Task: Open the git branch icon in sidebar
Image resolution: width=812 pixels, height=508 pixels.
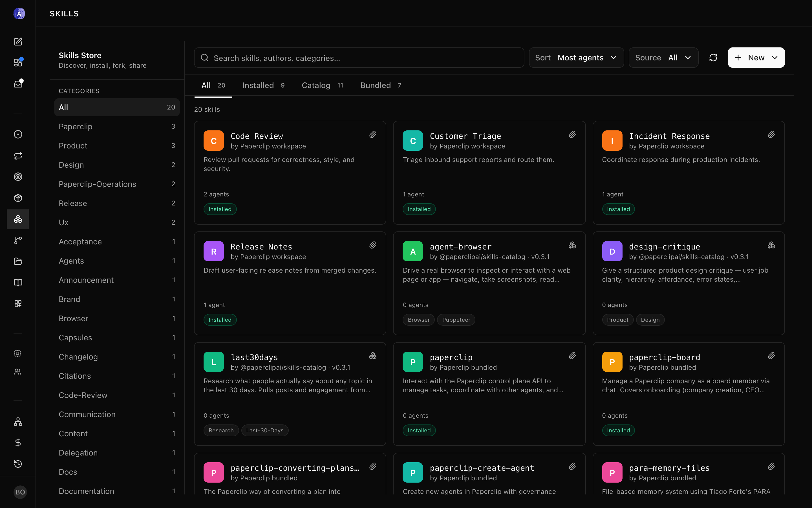Action: [x=18, y=240]
